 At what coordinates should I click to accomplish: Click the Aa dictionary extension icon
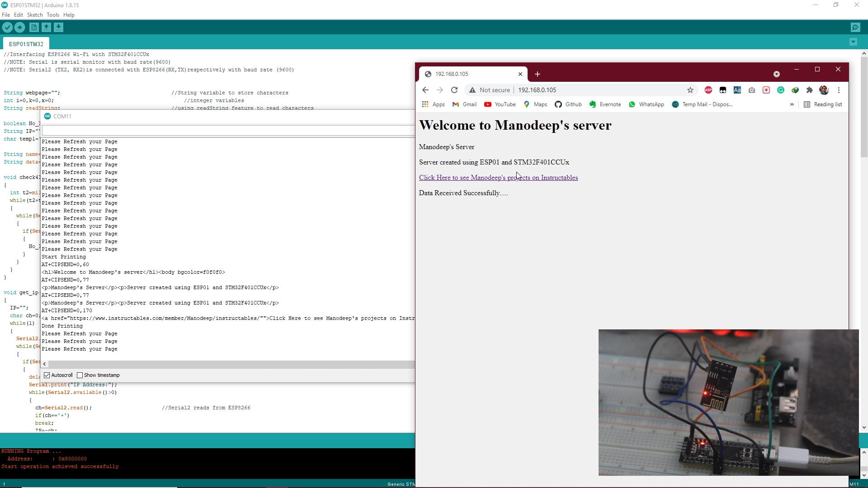pyautogui.click(x=737, y=90)
